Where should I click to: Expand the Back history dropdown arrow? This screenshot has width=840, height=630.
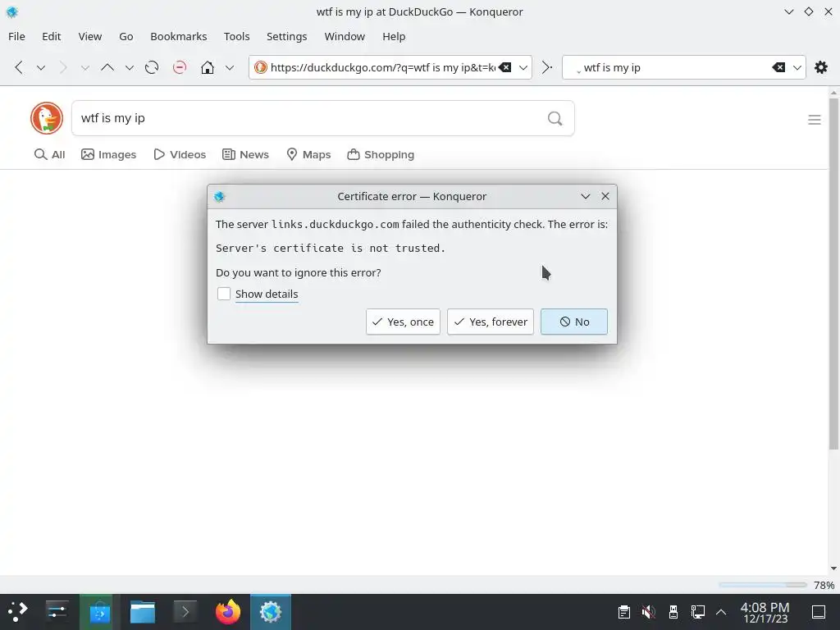pos(41,67)
